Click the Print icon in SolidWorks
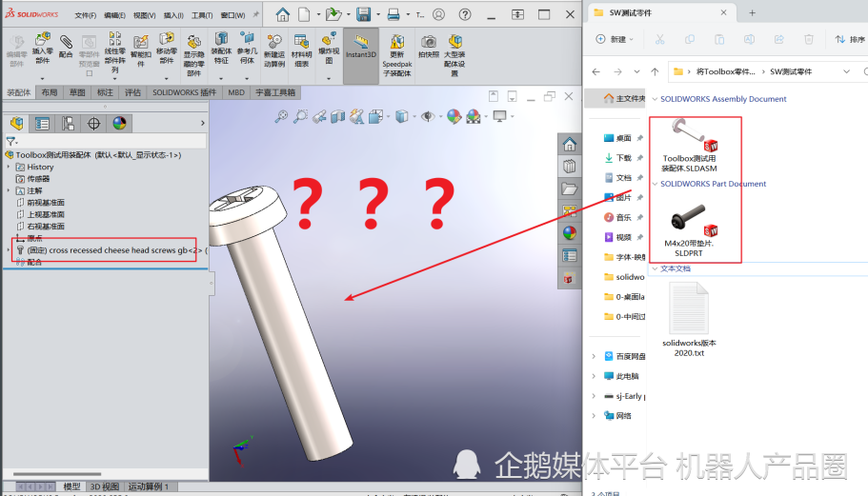The width and height of the screenshot is (868, 496). (394, 15)
